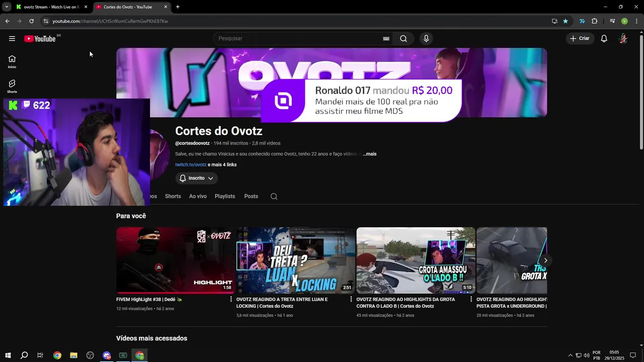Open the channel Shorts tab

click(173, 197)
